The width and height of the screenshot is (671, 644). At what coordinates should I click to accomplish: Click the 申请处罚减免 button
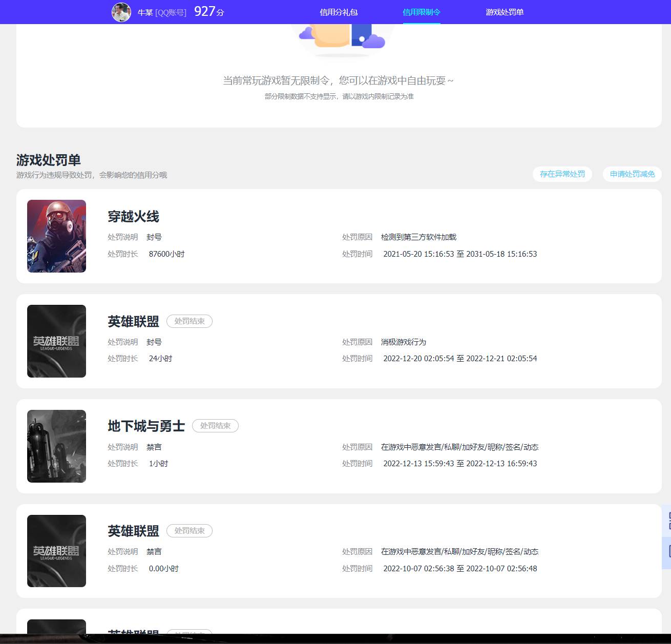(632, 174)
